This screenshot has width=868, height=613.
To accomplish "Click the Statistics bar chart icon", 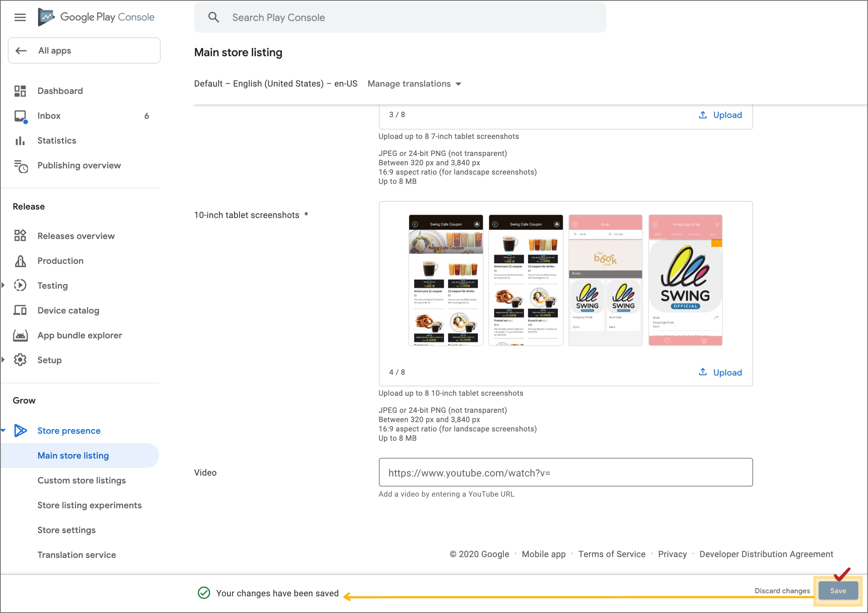I will click(x=20, y=140).
